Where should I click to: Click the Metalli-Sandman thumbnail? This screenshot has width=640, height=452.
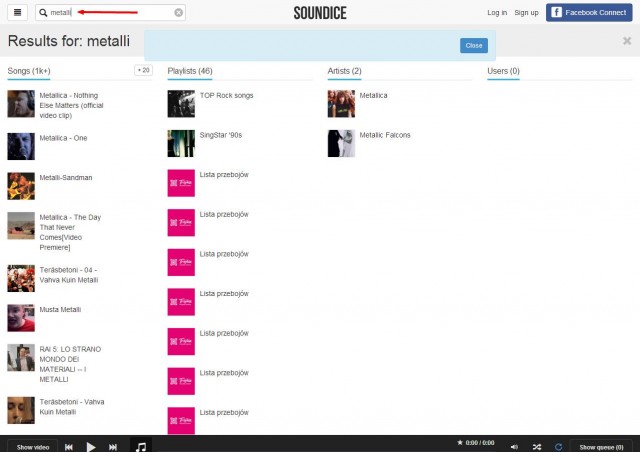tap(21, 186)
